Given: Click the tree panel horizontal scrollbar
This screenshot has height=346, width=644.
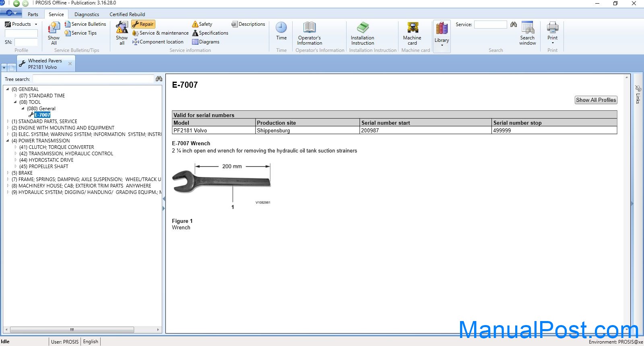Looking at the screenshot, I should point(72,330).
